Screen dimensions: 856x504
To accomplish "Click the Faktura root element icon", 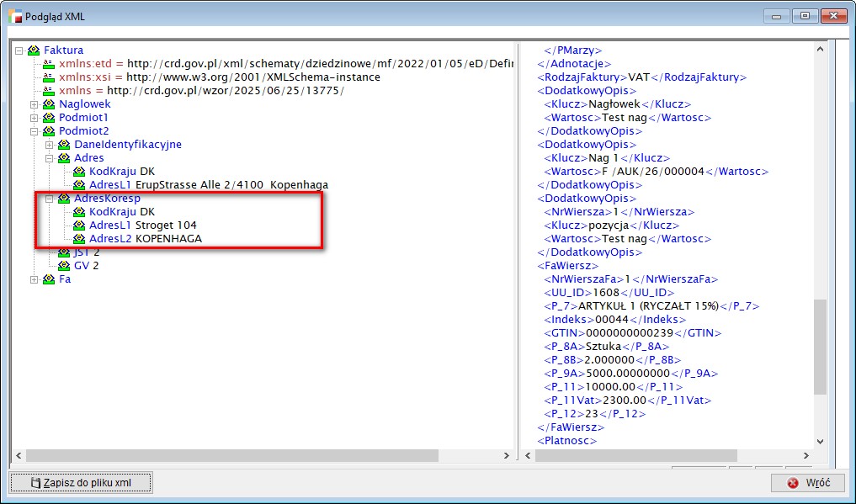I will tap(34, 50).
